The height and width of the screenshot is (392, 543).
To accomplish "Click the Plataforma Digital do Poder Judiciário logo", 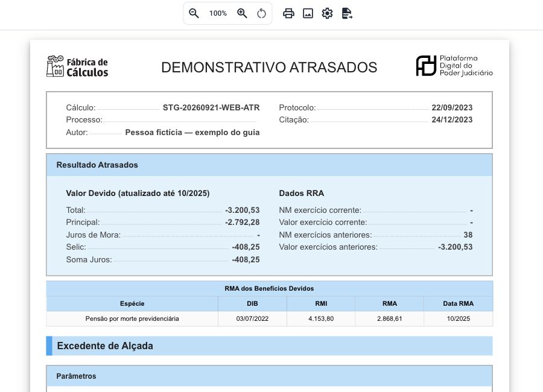I will pyautogui.click(x=454, y=66).
